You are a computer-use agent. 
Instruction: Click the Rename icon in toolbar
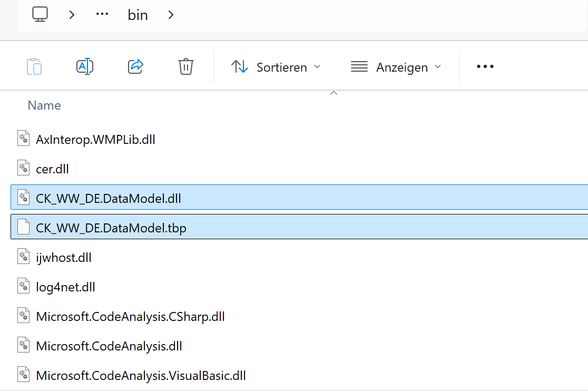point(85,67)
